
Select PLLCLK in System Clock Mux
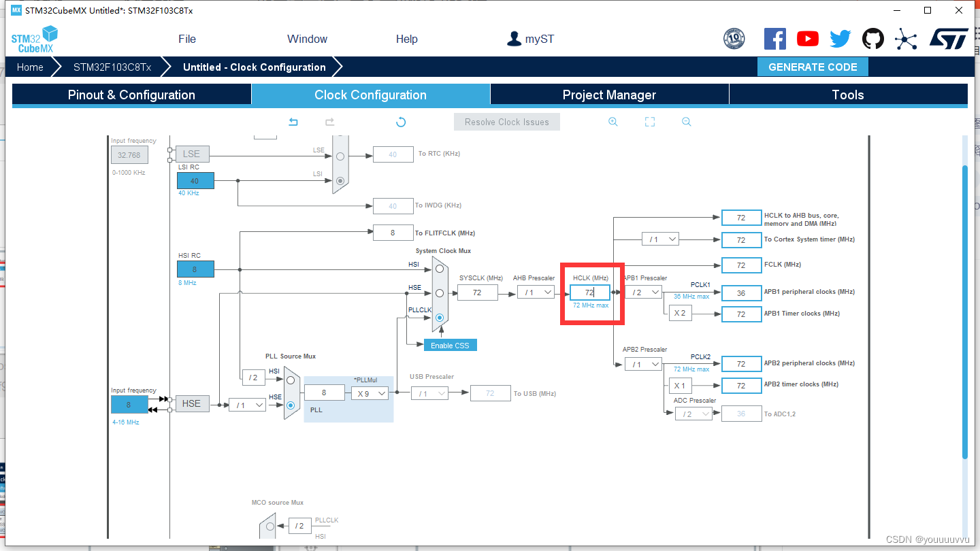pos(440,318)
